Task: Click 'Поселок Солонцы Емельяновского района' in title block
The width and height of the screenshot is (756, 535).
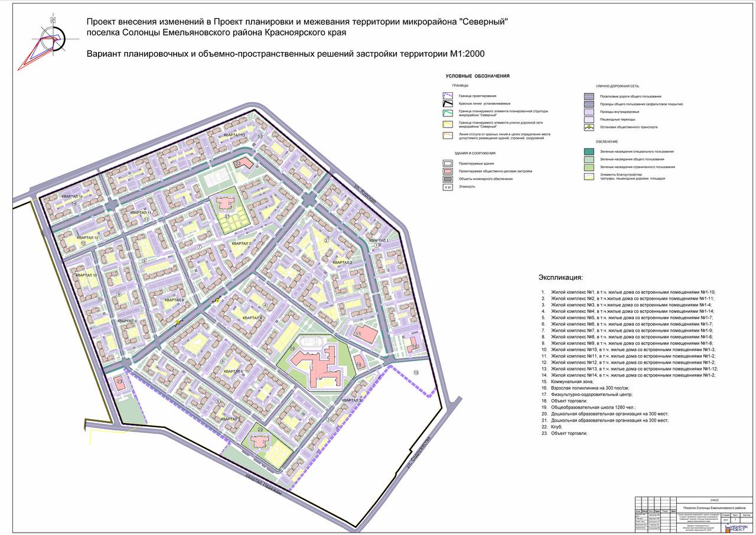Action: pos(714,508)
